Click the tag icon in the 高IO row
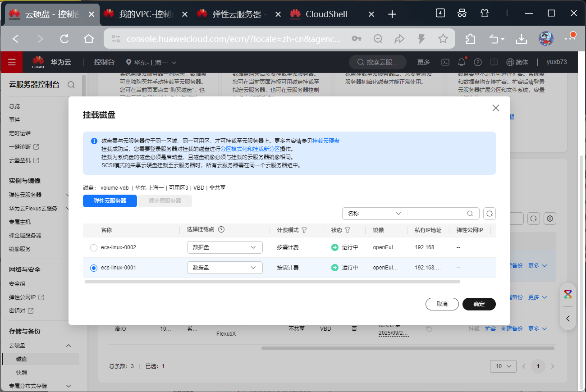 click(x=429, y=329)
